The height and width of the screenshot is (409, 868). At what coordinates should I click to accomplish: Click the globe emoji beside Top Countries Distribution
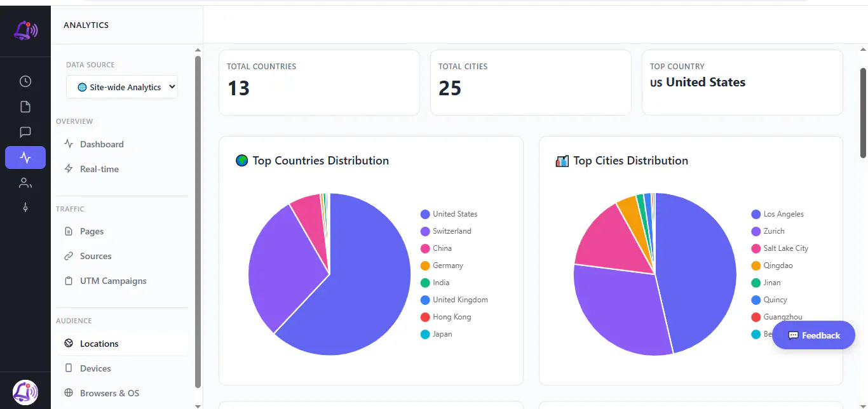coord(241,161)
